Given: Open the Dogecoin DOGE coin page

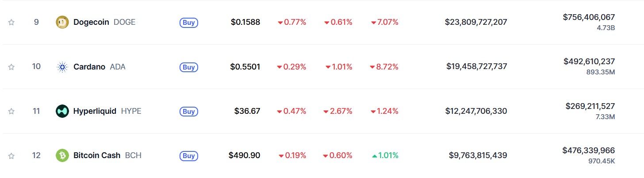Looking at the screenshot, I should click(104, 22).
